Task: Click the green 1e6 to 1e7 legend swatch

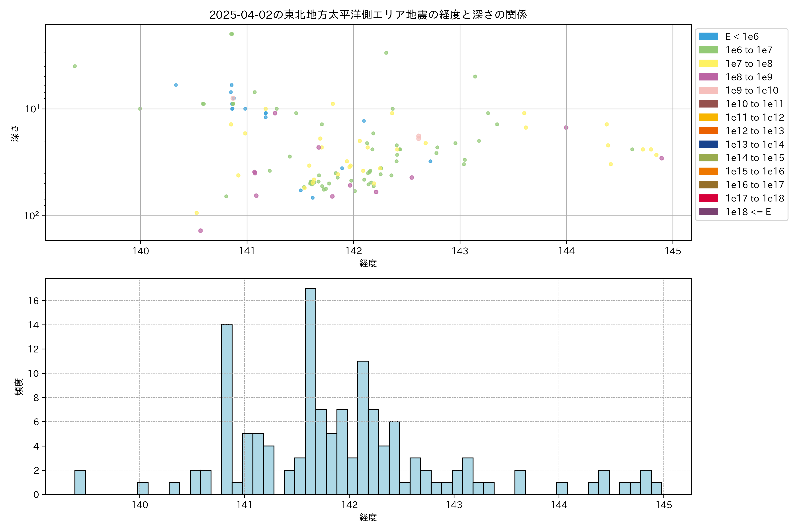Action: coord(708,50)
